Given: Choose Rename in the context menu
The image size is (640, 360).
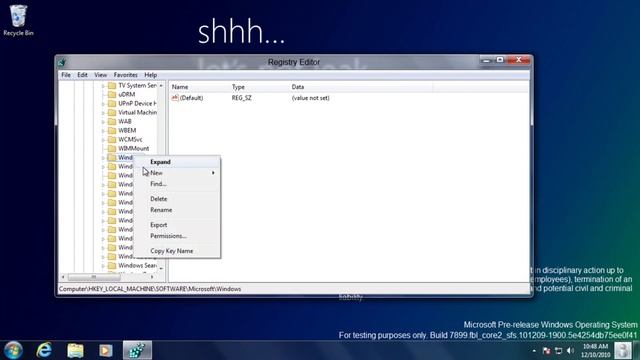Looking at the screenshot, I should 177,210.
